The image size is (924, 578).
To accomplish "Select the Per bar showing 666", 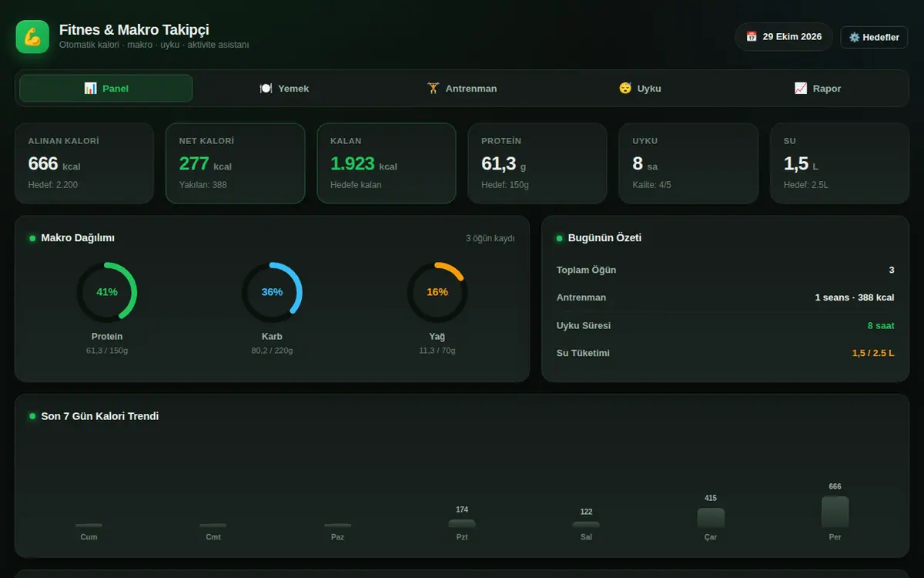I will [x=835, y=512].
